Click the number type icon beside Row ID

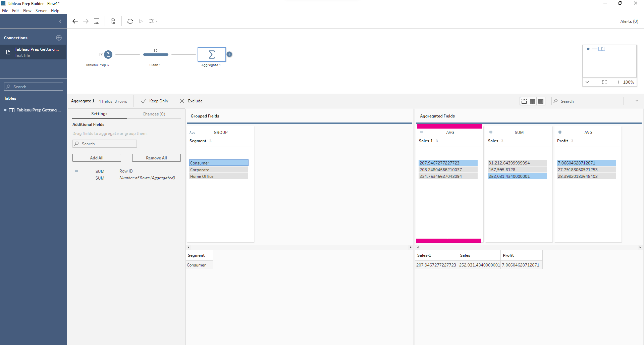pos(76,171)
